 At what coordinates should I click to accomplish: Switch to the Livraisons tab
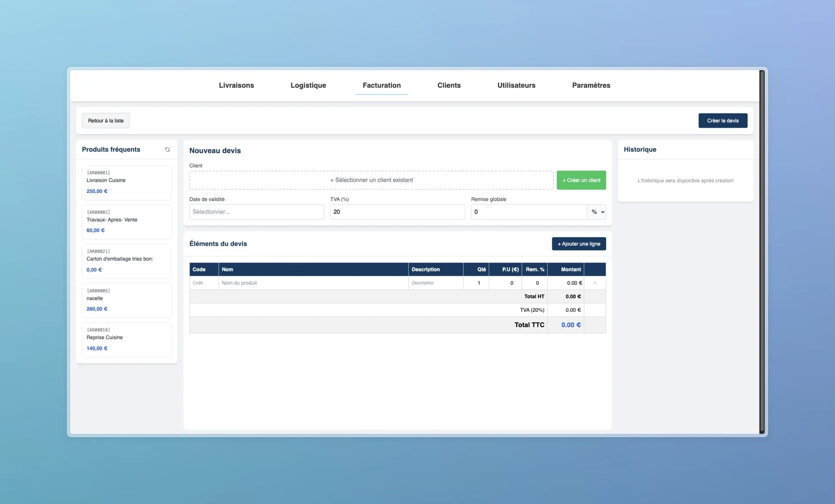[x=236, y=85]
